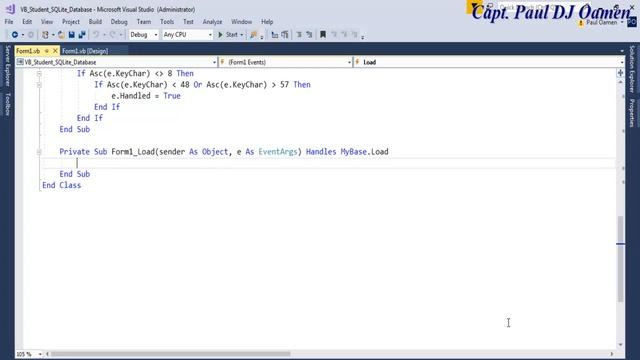The width and height of the screenshot is (640, 360).
Task: Select the Form1.vb code tab
Action: pos(28,51)
